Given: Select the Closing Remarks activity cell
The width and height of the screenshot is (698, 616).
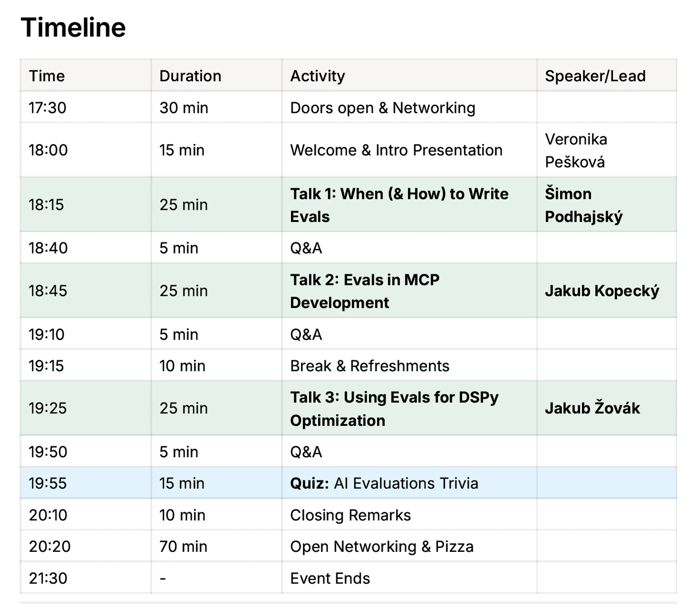Looking at the screenshot, I should (350, 515).
